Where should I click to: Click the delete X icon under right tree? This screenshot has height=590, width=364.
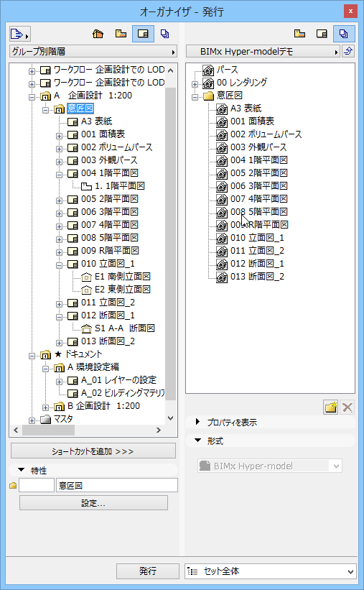[347, 407]
